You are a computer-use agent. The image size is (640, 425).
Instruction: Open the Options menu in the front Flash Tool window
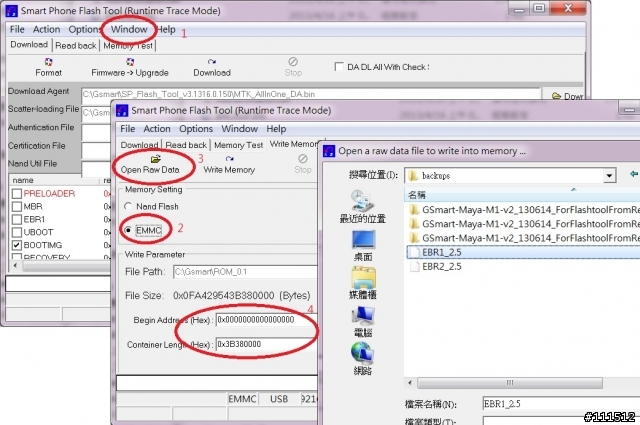pos(196,129)
